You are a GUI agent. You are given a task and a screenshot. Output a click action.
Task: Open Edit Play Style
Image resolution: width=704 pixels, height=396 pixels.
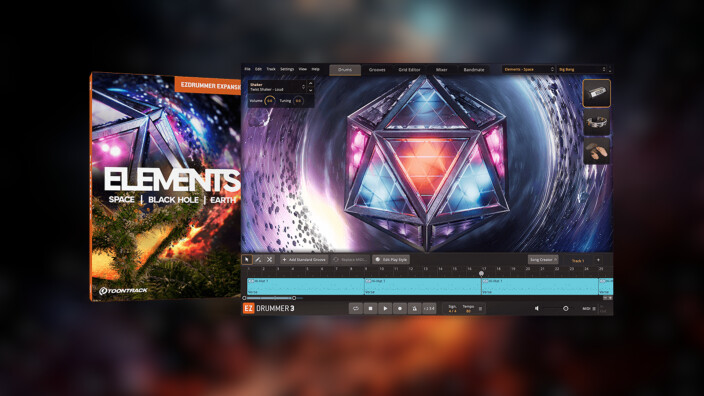(x=391, y=260)
